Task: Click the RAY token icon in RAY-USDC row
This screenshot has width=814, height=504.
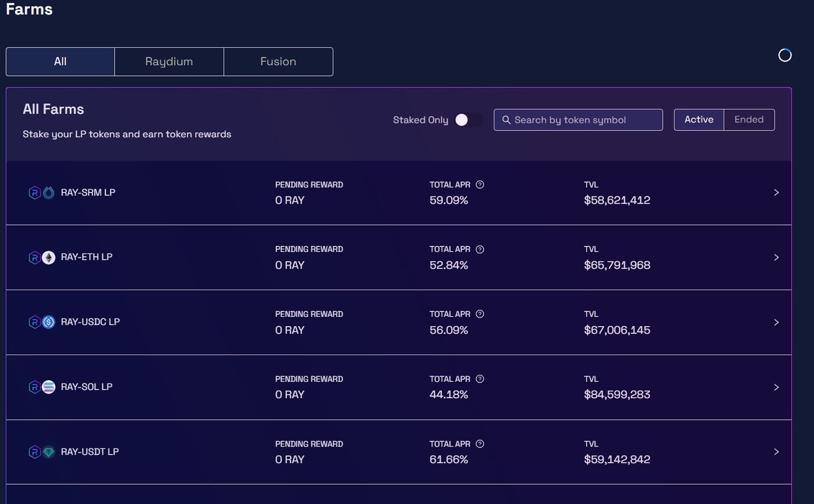Action: coord(35,322)
